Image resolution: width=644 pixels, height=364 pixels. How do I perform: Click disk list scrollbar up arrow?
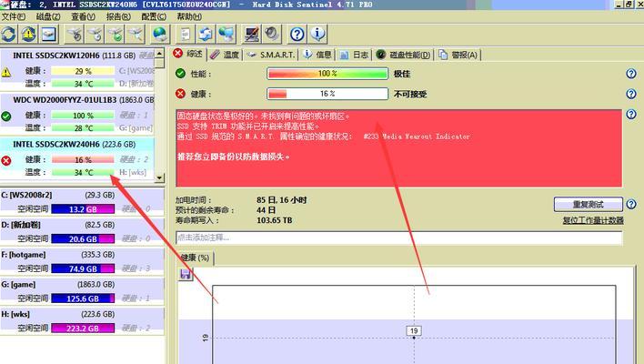[x=159, y=54]
